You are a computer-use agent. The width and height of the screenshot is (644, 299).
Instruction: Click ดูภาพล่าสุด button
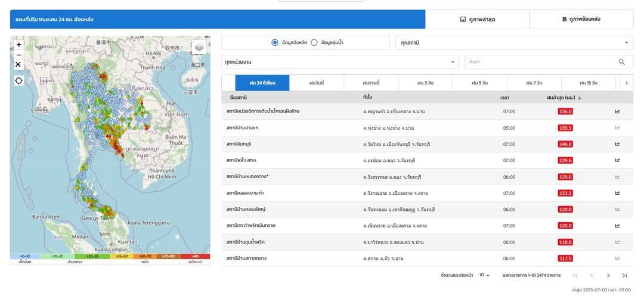pyautogui.click(x=477, y=19)
